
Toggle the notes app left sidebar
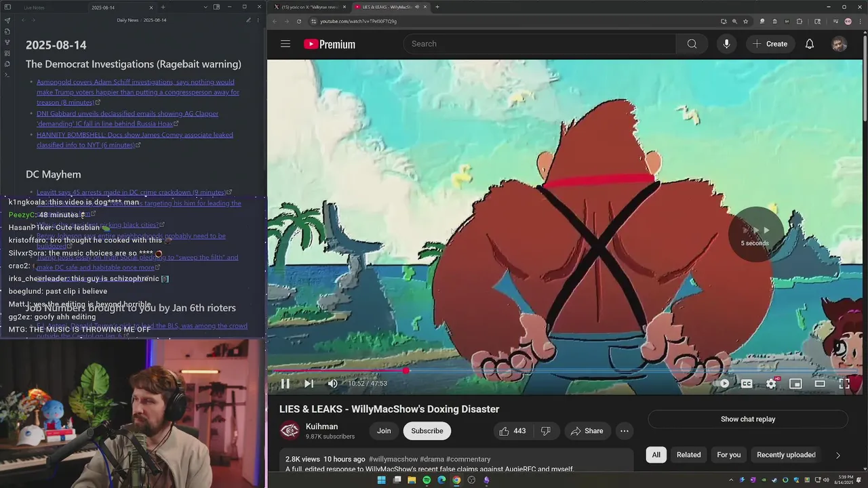[7, 7]
